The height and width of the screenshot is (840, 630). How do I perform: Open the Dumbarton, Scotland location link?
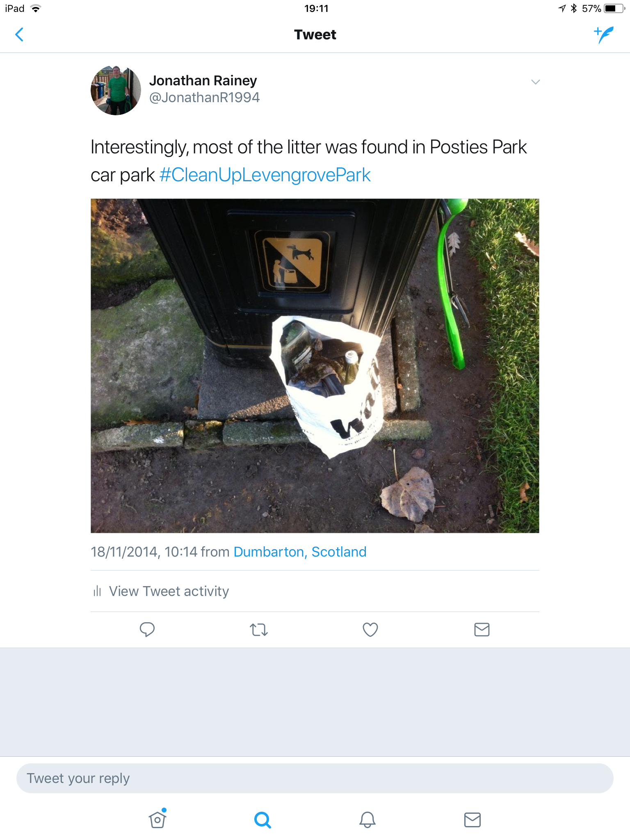point(300,552)
